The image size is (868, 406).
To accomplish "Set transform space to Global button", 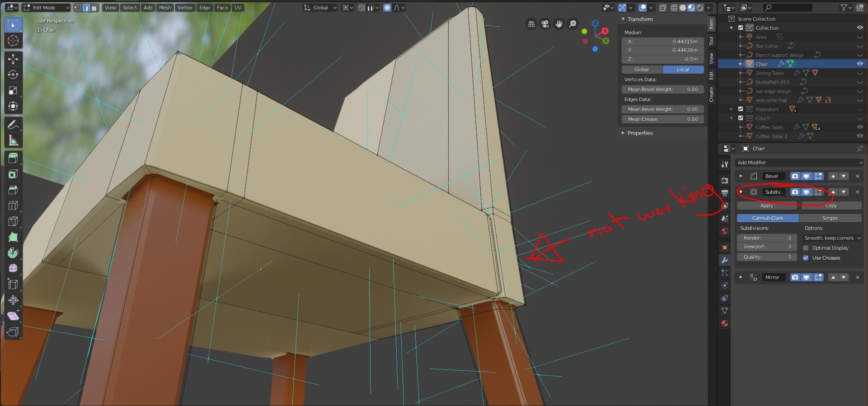I will point(642,70).
